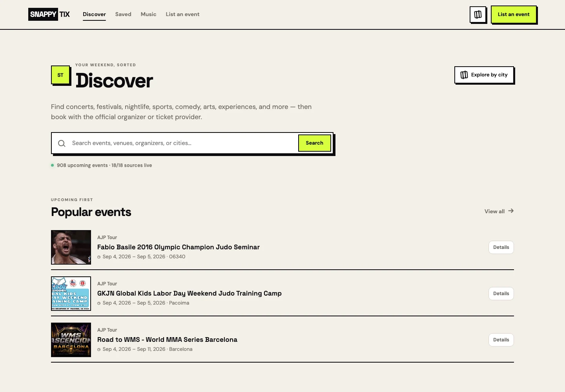
Task: Open Road to WMS - World MMA Series title
Action: pyautogui.click(x=167, y=339)
